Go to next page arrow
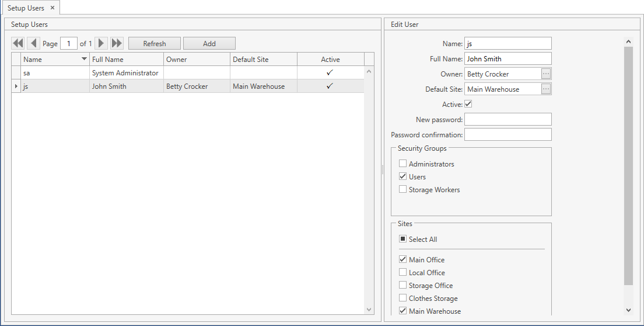The width and height of the screenshot is (644, 326). pyautogui.click(x=101, y=43)
